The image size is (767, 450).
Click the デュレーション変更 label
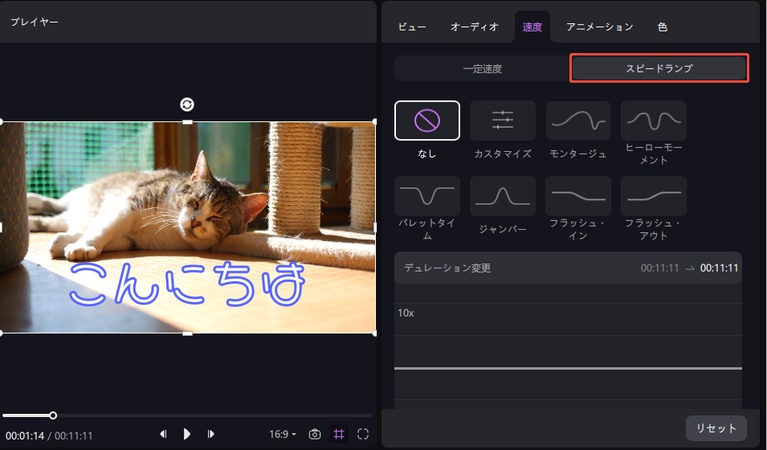click(447, 268)
